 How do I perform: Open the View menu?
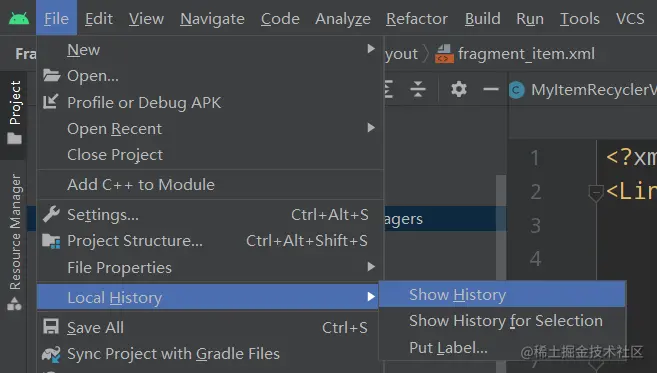tap(146, 18)
